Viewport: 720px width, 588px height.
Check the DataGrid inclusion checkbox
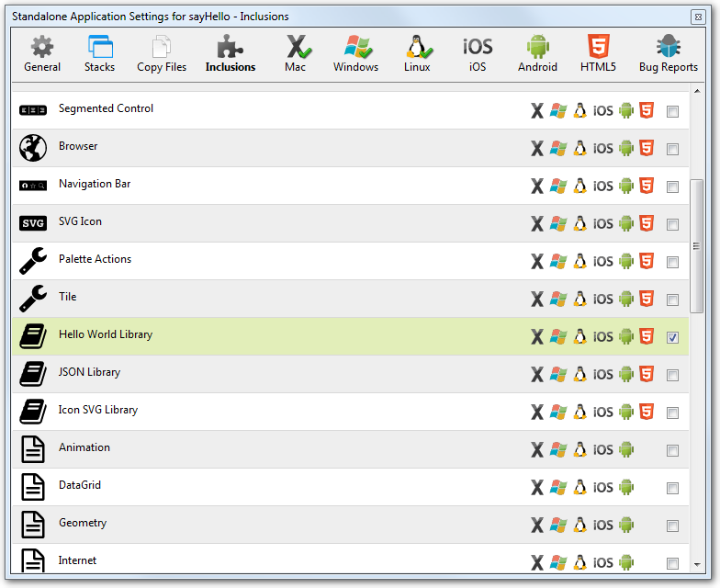tap(672, 488)
